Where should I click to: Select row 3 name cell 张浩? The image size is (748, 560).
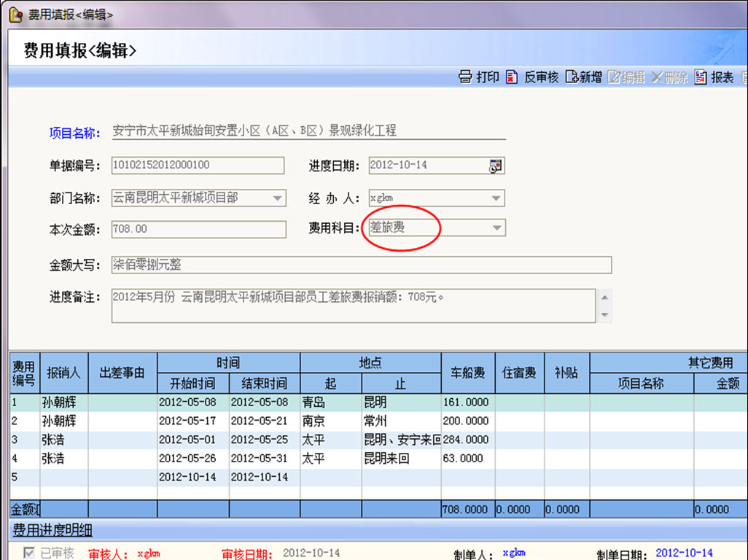63,440
